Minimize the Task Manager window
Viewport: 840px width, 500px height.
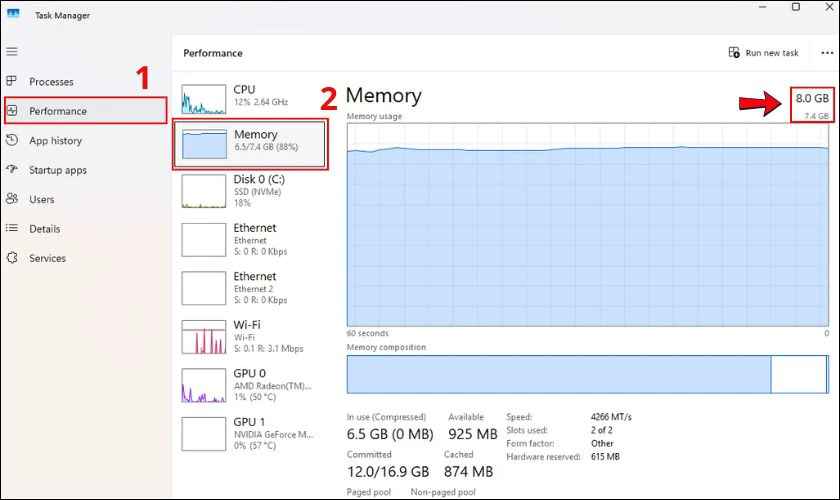click(763, 8)
